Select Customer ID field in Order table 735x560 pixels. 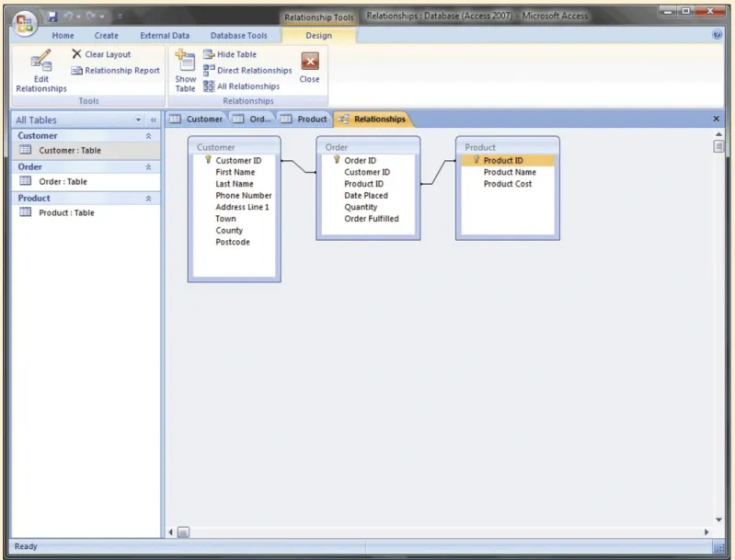tap(367, 172)
